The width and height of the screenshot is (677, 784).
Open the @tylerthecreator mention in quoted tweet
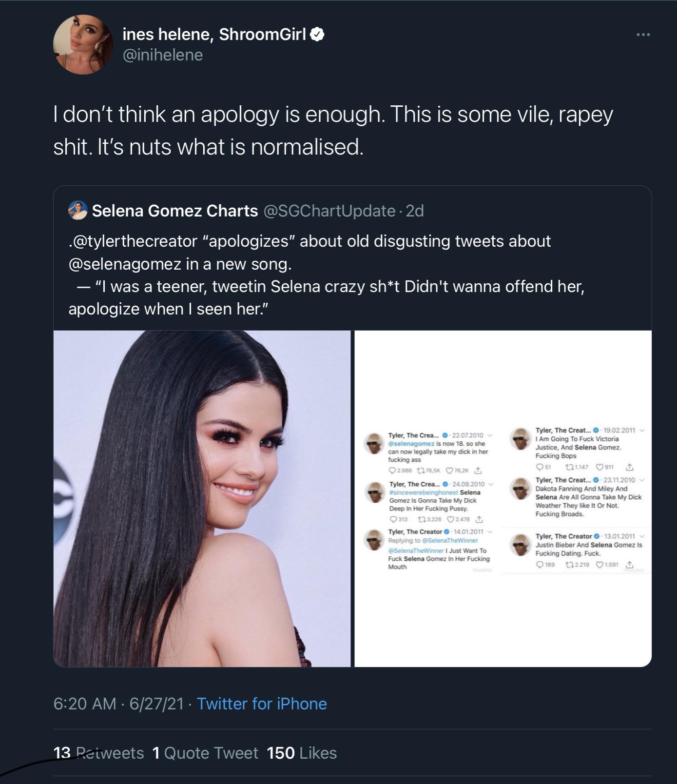[x=133, y=241]
